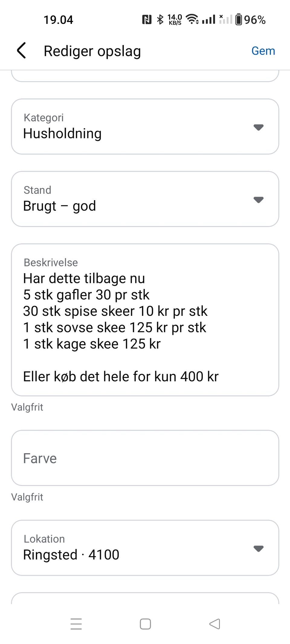Image resolution: width=290 pixels, height=644 pixels.
Task: Select the Husholdning category field
Action: (x=145, y=127)
